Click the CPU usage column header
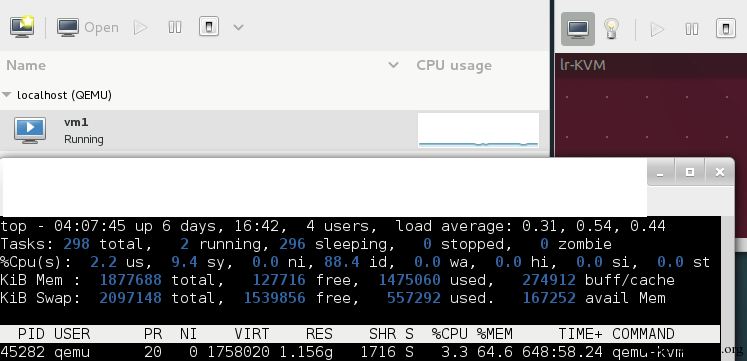The image size is (747, 361). point(454,65)
